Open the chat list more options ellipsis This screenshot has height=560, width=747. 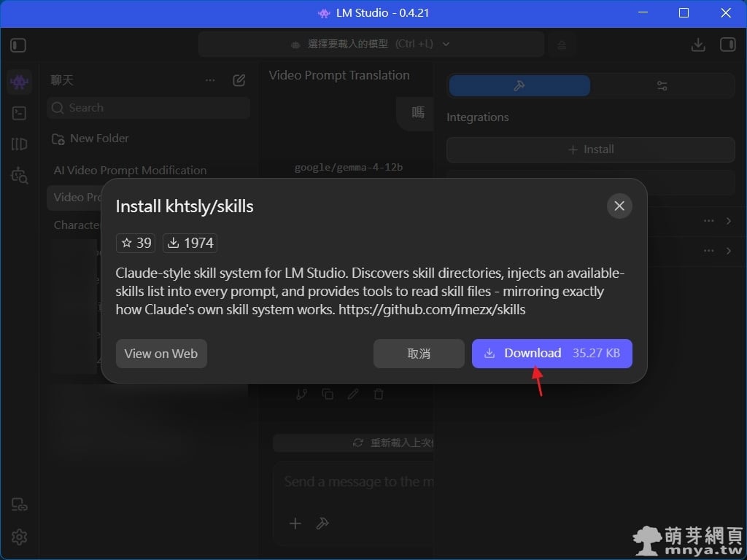click(x=210, y=80)
